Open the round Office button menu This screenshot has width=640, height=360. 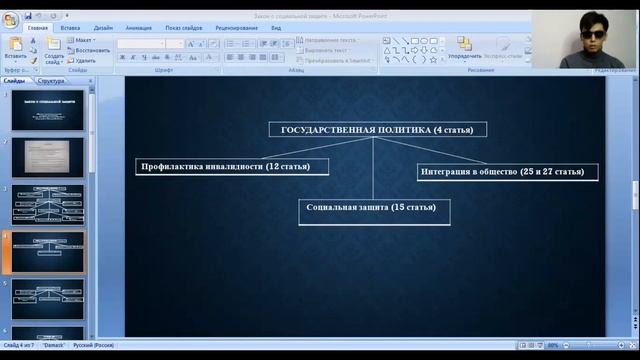tap(10, 20)
